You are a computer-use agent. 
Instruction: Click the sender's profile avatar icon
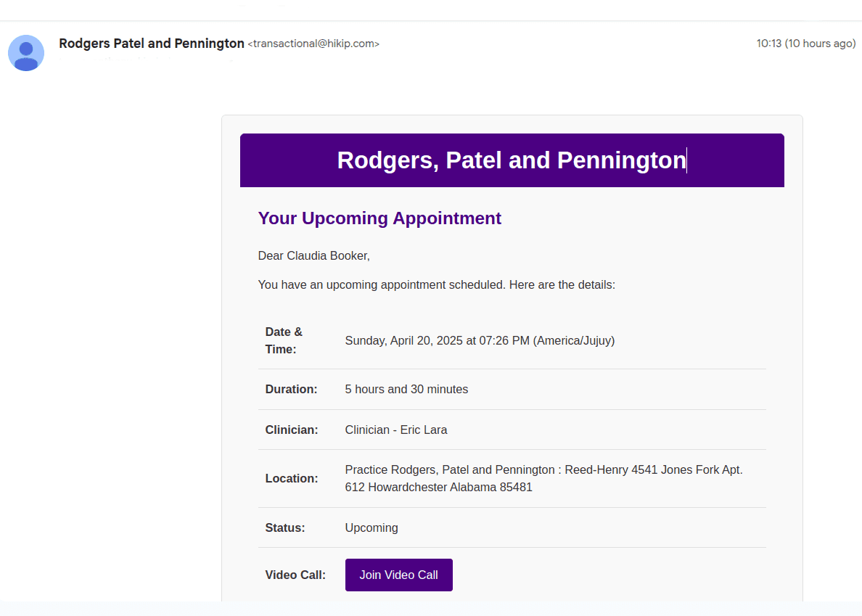(x=26, y=53)
